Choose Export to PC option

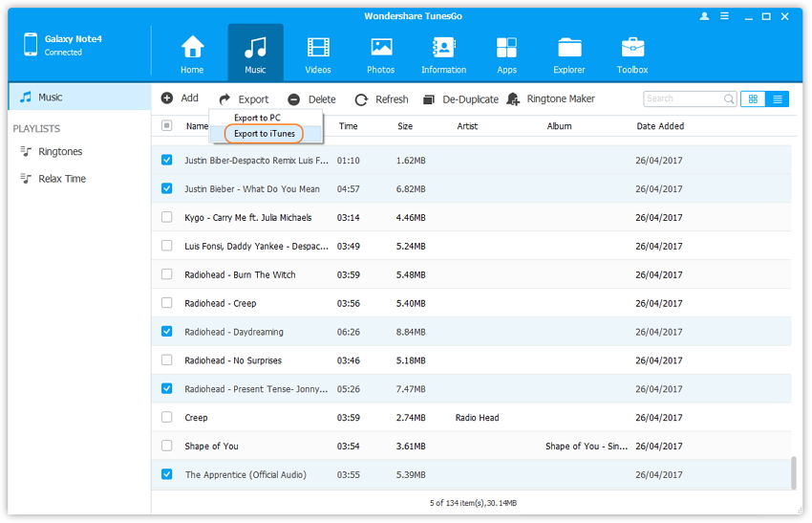[257, 118]
